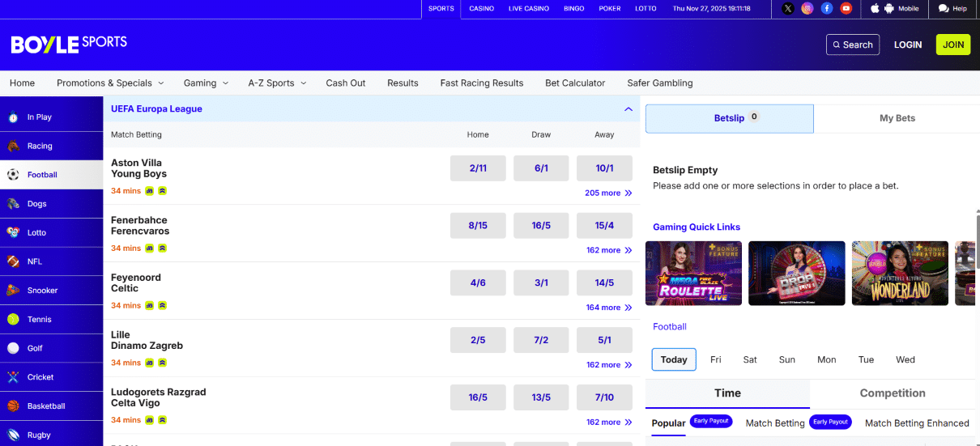Select the NFL football icon
This screenshot has height=446, width=980.
[x=13, y=261]
